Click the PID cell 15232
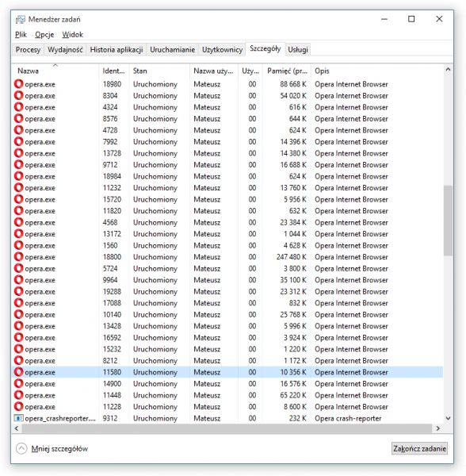 pos(112,349)
